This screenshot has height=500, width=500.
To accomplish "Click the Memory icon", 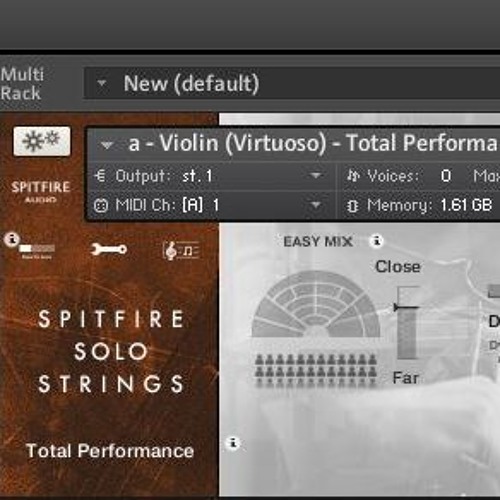I will [x=353, y=206].
